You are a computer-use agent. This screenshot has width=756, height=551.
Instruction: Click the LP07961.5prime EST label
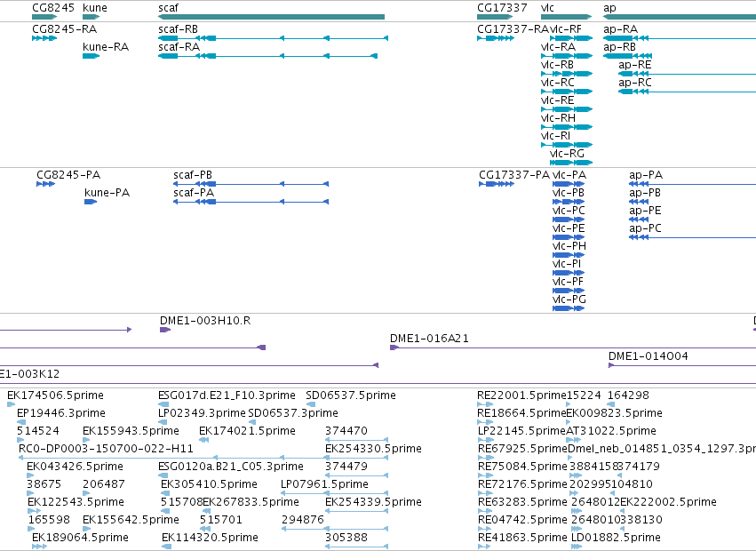point(324,484)
